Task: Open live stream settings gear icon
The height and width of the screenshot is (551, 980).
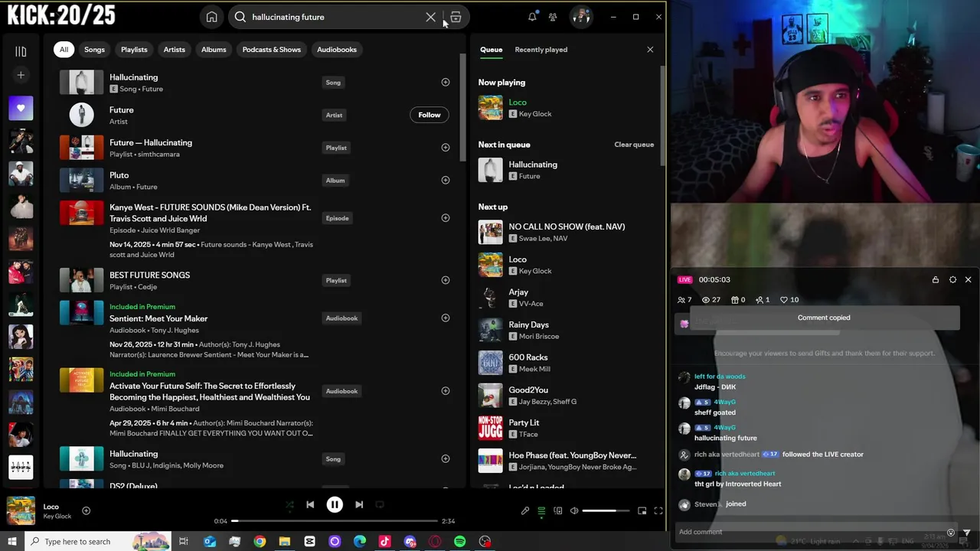Action: click(952, 279)
